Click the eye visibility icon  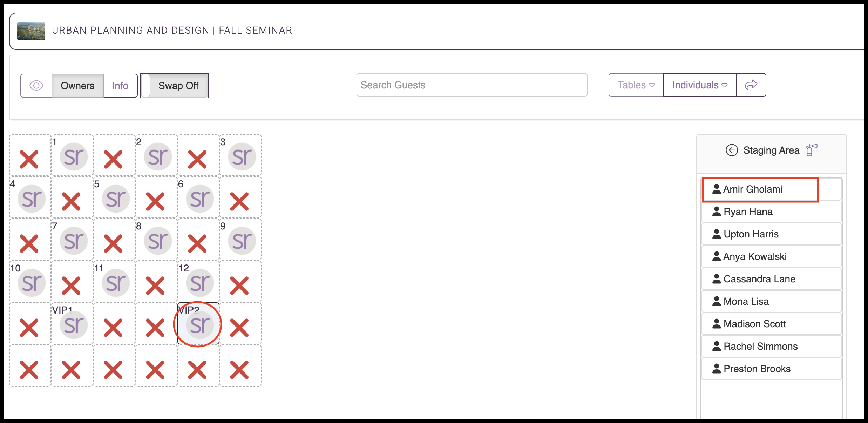click(x=36, y=86)
